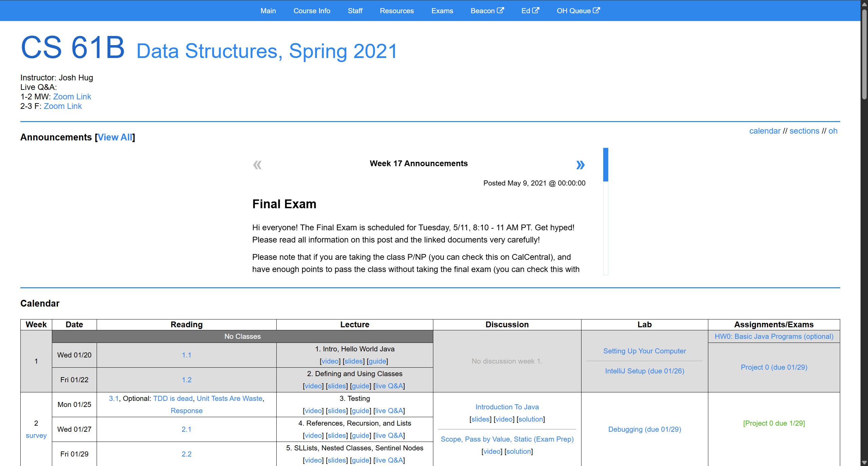868x466 pixels.
Task: Open Ed external link in navbar
Action: click(530, 11)
